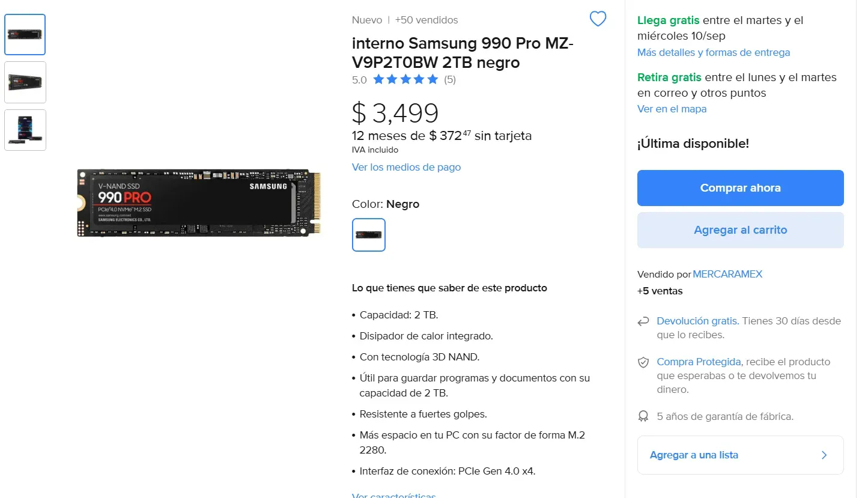Click the return arrow icon

click(643, 321)
